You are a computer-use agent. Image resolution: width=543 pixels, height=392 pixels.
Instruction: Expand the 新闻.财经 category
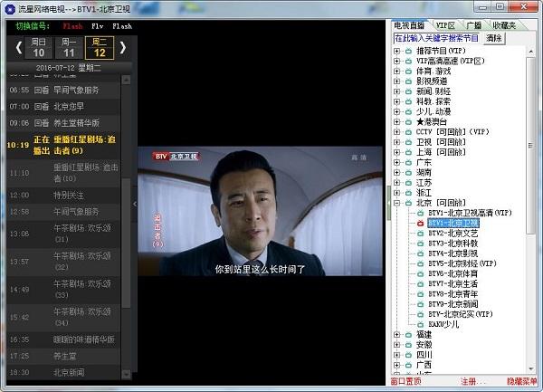[x=397, y=91]
